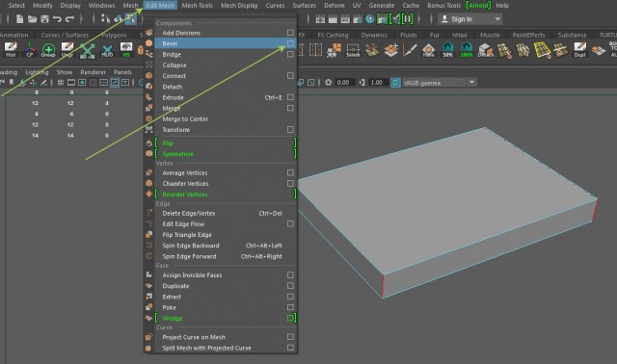Viewport: 617px width, 364px height.
Task: Open the Connect options box
Action: [x=290, y=75]
